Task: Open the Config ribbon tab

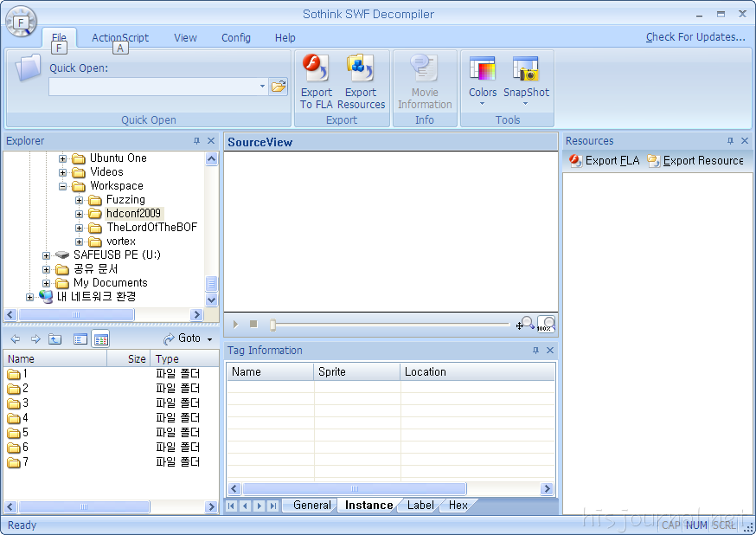Action: 236,37
